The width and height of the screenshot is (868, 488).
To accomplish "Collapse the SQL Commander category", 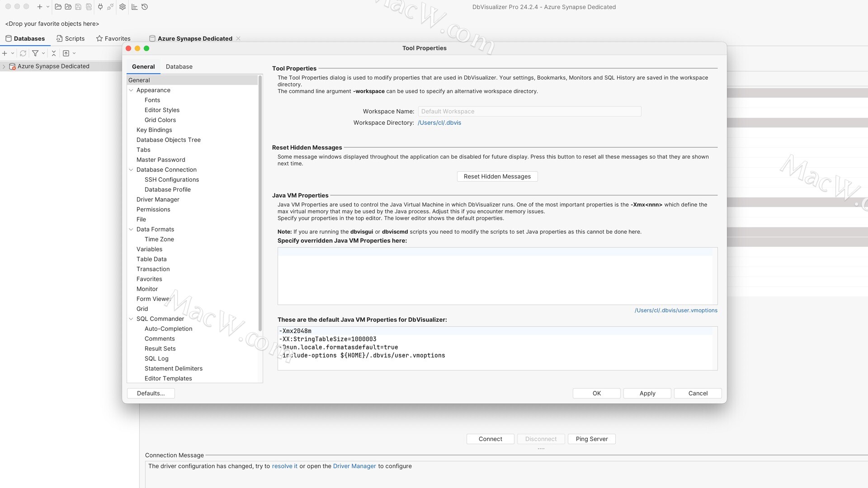I will (131, 319).
